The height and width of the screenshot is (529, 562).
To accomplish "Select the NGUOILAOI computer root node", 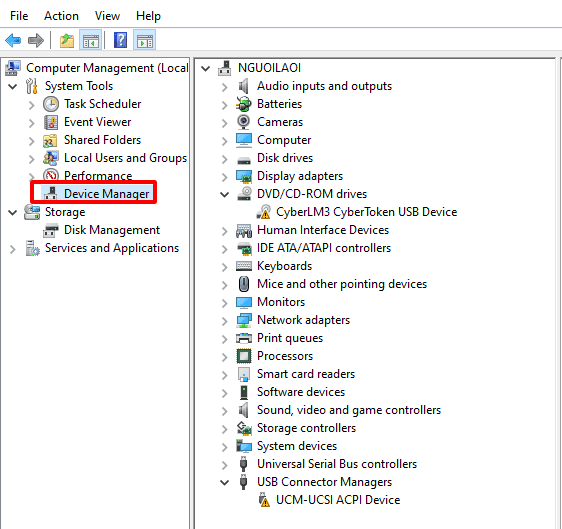I will point(269,68).
